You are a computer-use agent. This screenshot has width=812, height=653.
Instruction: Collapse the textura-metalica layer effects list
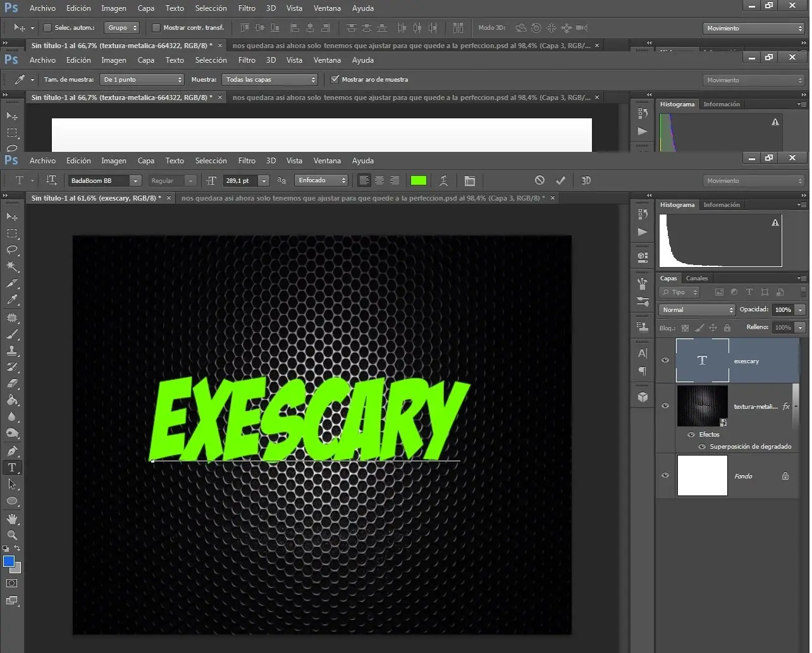[796, 406]
